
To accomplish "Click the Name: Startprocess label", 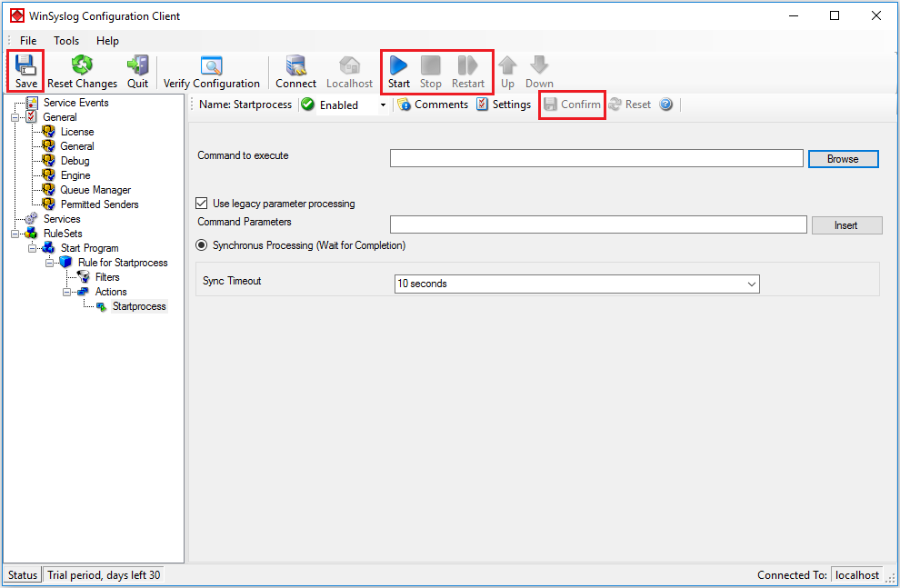I will 245,105.
